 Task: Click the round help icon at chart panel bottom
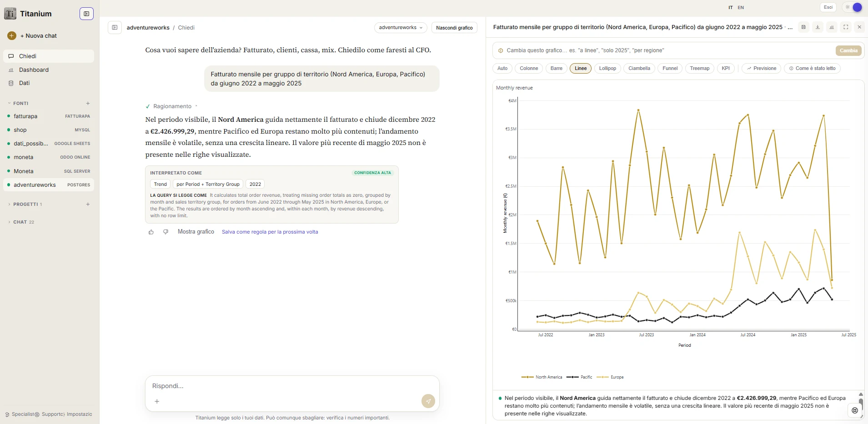click(x=855, y=410)
